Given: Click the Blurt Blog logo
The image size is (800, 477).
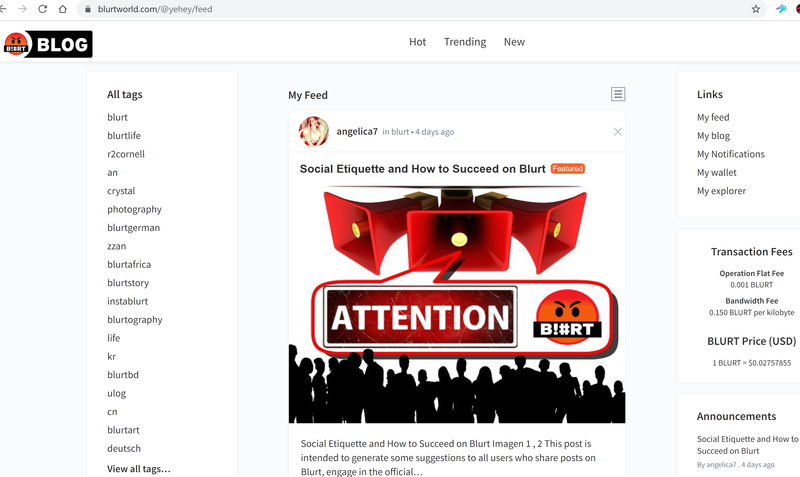Looking at the screenshot, I should point(48,43).
